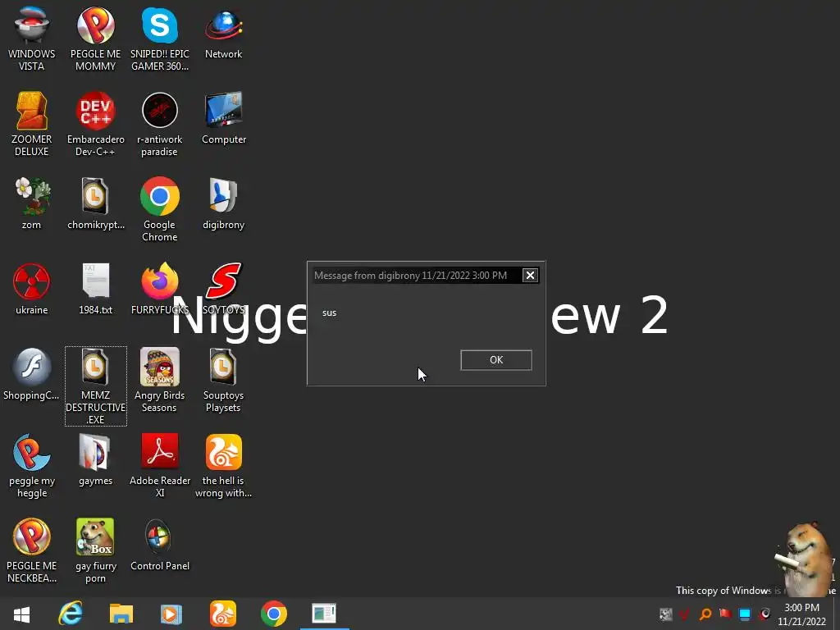Select the SOYTOYS icon
Screen dimensions: 840x630
coord(223,290)
